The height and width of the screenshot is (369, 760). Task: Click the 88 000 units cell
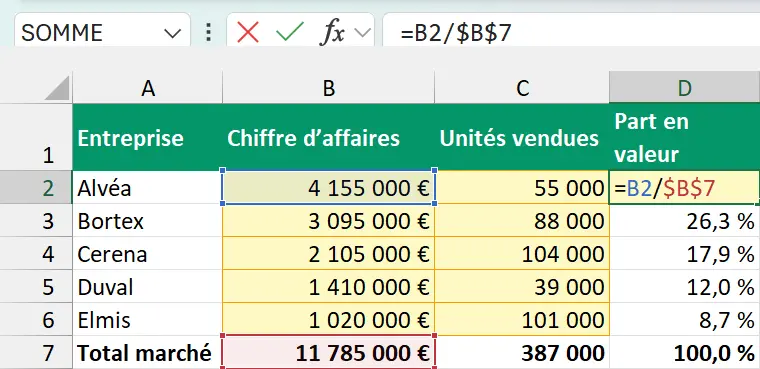coord(522,221)
